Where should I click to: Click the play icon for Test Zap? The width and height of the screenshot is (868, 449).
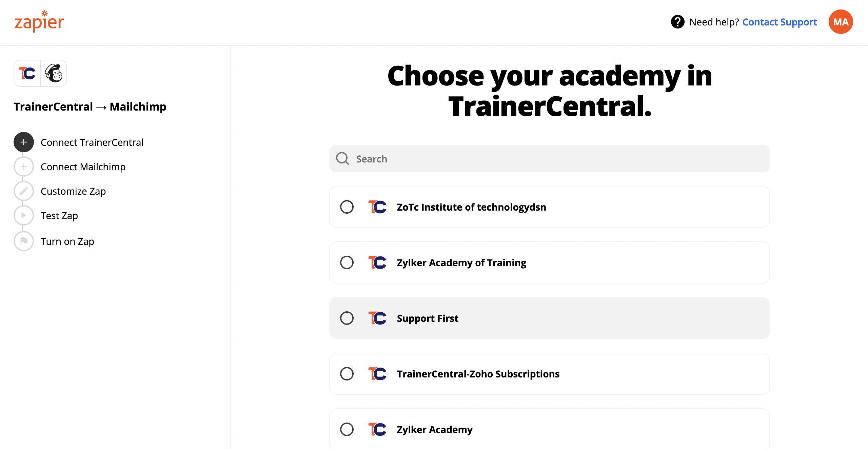point(24,215)
